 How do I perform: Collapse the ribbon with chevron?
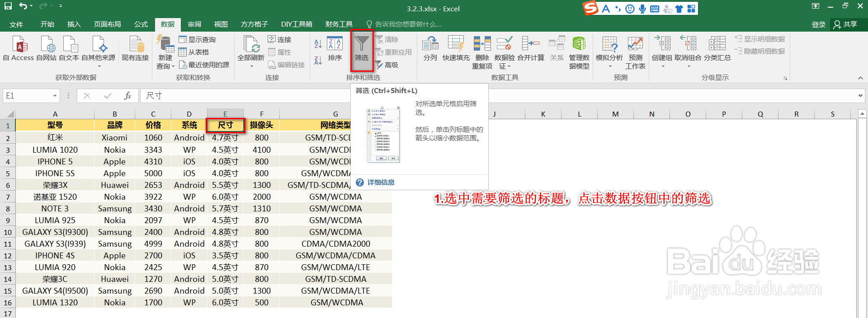pyautogui.click(x=860, y=78)
